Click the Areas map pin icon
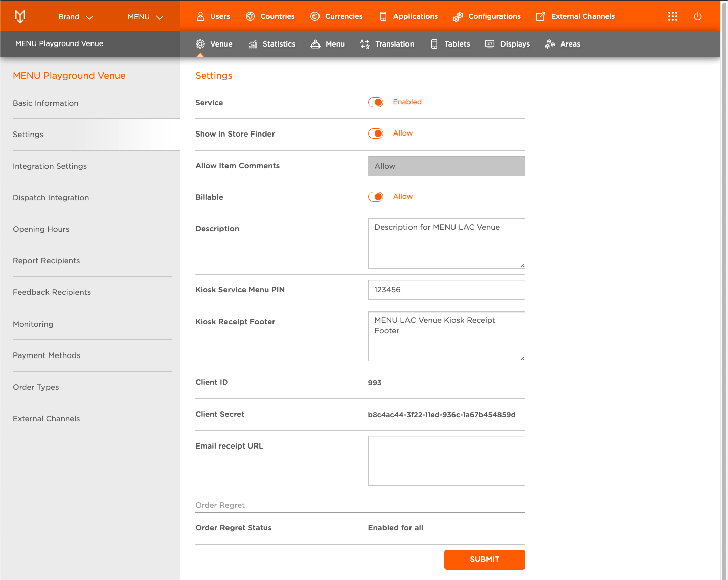 [550, 44]
